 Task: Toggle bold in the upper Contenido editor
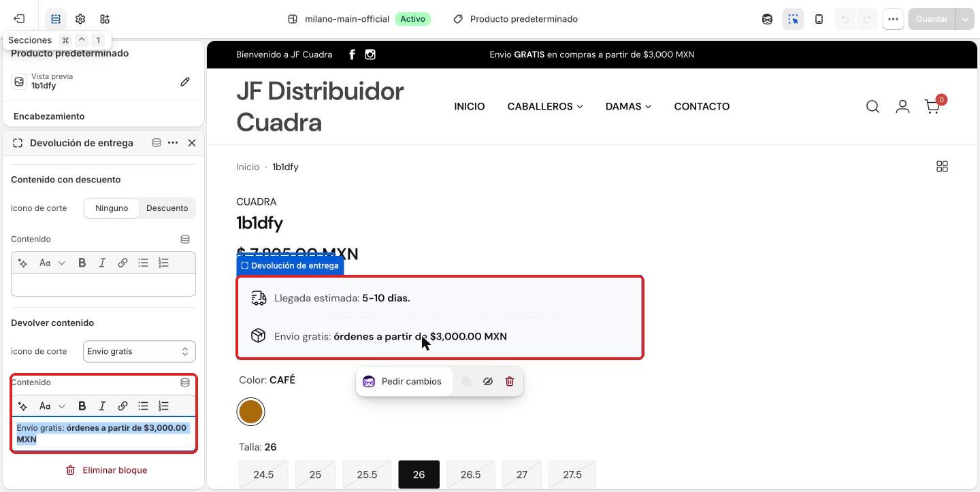[x=82, y=263]
